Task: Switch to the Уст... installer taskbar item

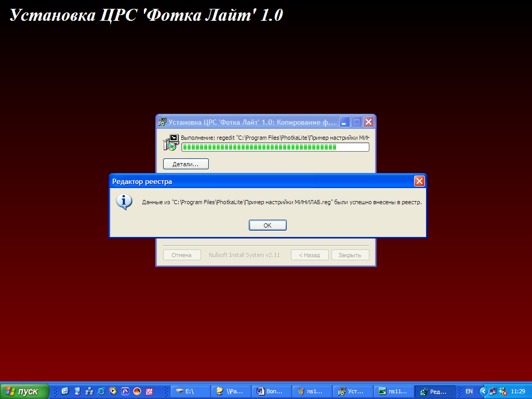Action: pyautogui.click(x=353, y=391)
